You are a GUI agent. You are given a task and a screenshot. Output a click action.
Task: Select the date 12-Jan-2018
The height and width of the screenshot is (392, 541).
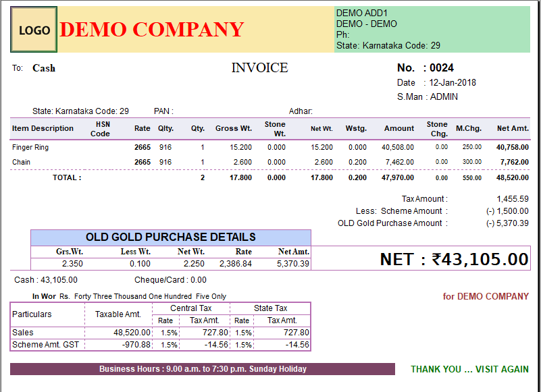[453, 83]
